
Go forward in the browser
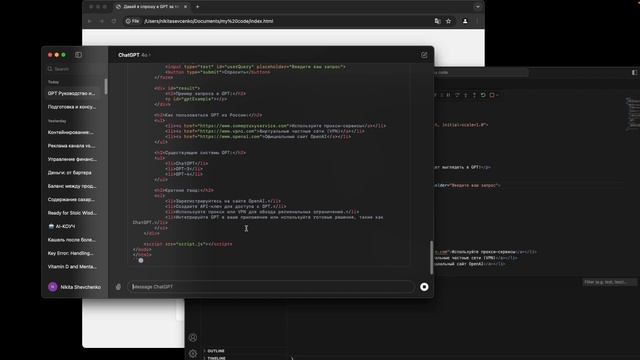tap(102, 21)
